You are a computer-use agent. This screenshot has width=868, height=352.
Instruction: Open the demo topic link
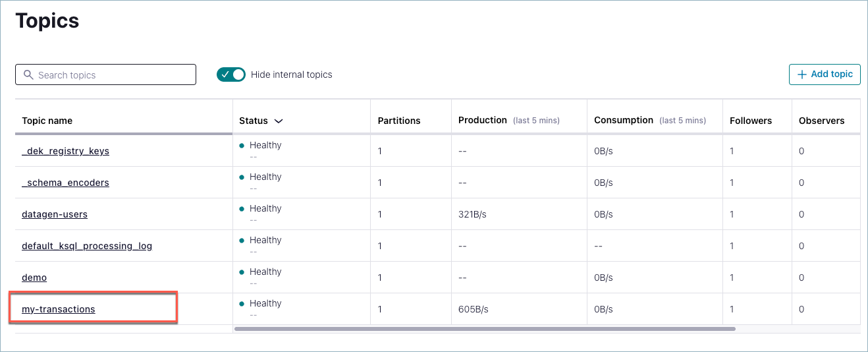(34, 278)
